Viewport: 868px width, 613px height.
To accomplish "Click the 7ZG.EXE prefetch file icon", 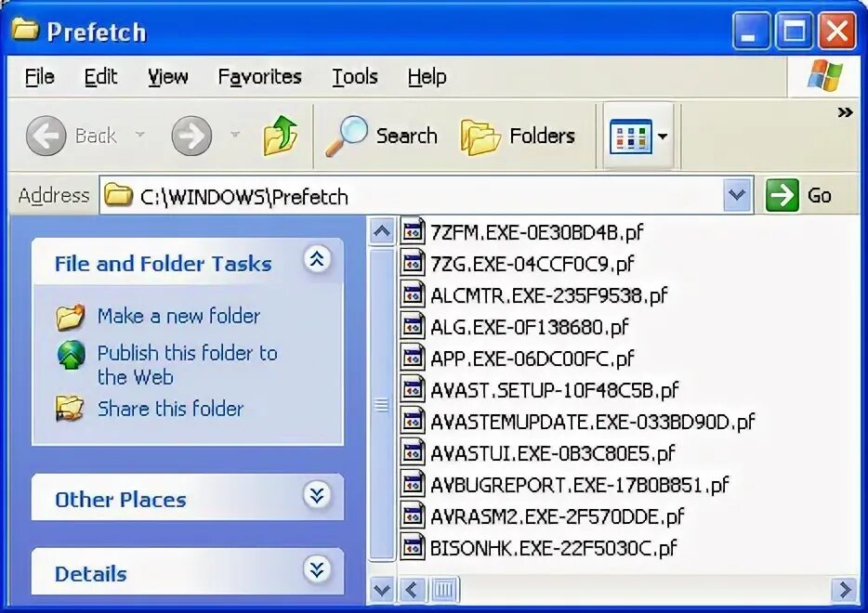I will coord(413,264).
